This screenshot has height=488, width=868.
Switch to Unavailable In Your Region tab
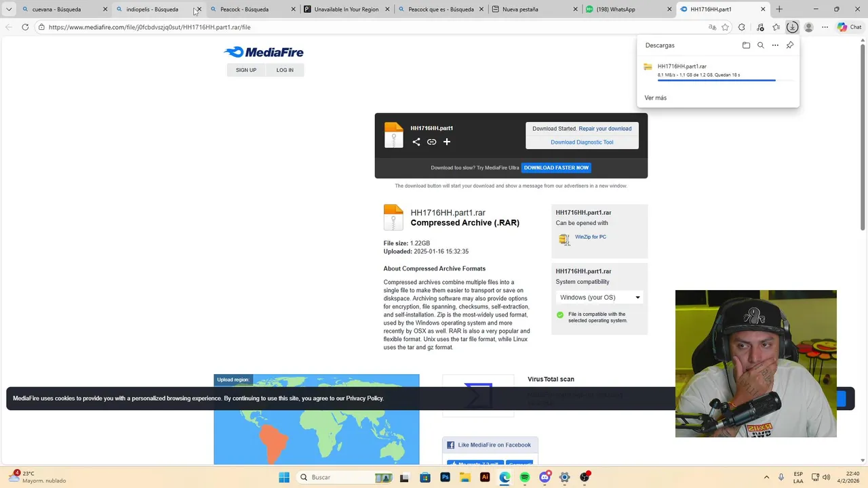[x=347, y=9]
